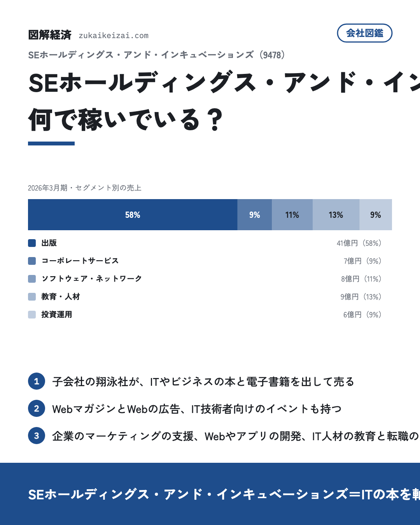Image resolution: width=420 pixels, height=525 pixels.
Task: Click the number 3 circle icon
Action: 37,436
